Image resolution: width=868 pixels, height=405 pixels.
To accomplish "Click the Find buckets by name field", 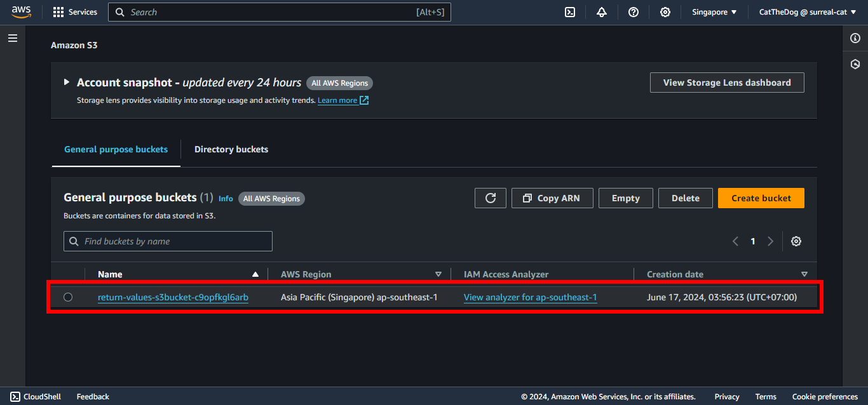I will pos(168,241).
